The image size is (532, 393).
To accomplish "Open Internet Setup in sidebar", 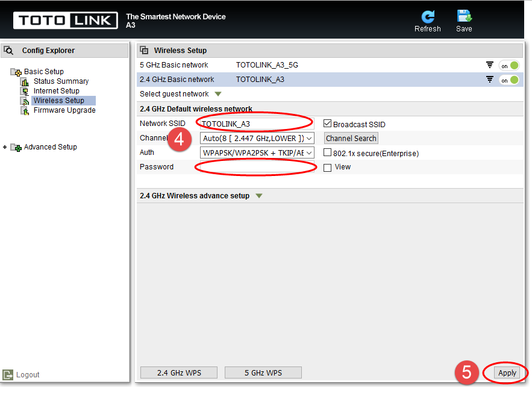I will coord(56,91).
